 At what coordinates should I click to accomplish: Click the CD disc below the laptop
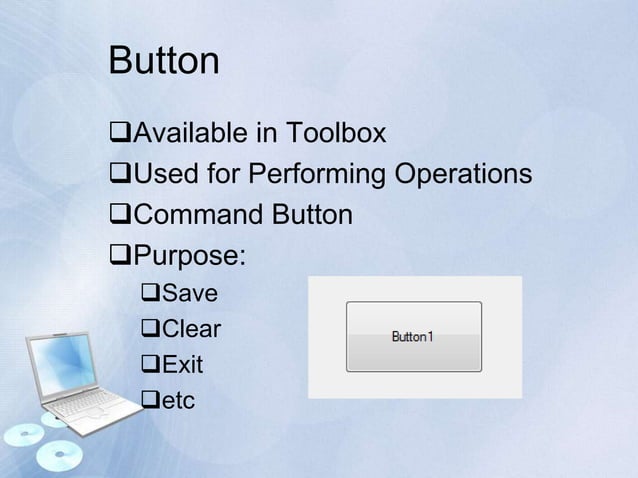point(59,454)
